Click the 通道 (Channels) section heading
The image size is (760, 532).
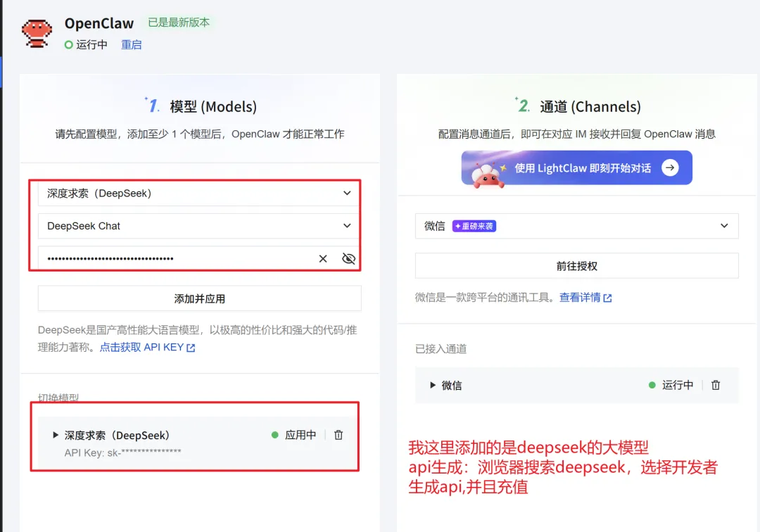pos(590,106)
